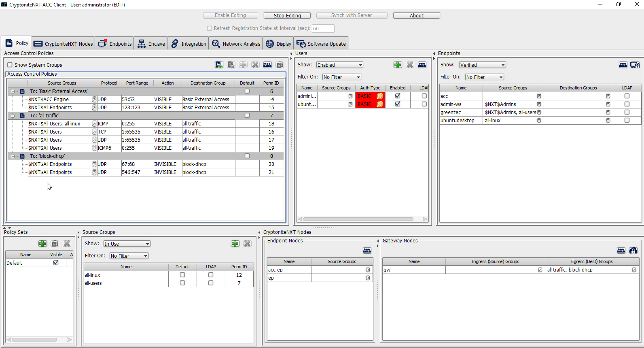Viewport: 644px width, 348px height.
Task: Click the Perm ID column header in policies
Action: [x=271, y=83]
